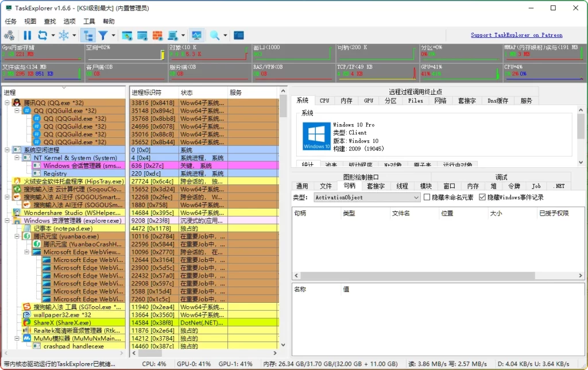The height and width of the screenshot is (370, 588).
Task: Click the Refresh toolbar icon
Action: pos(42,34)
